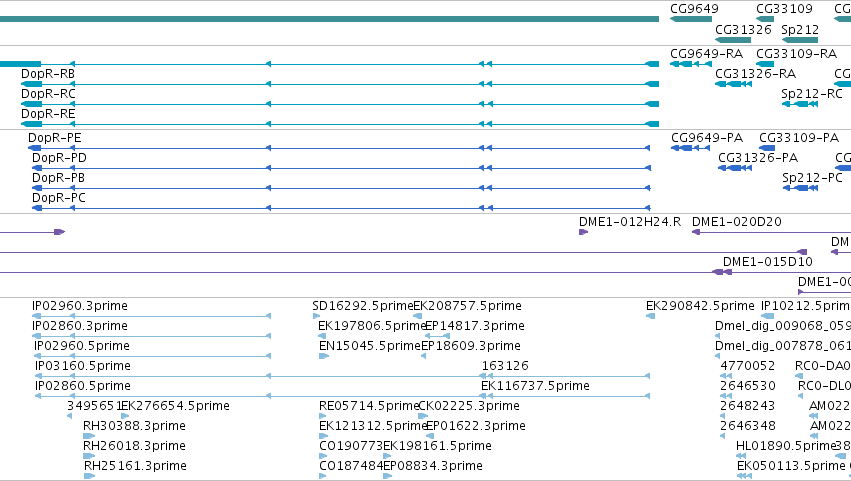Open the IP02960.5prime EST feature

pos(153,356)
